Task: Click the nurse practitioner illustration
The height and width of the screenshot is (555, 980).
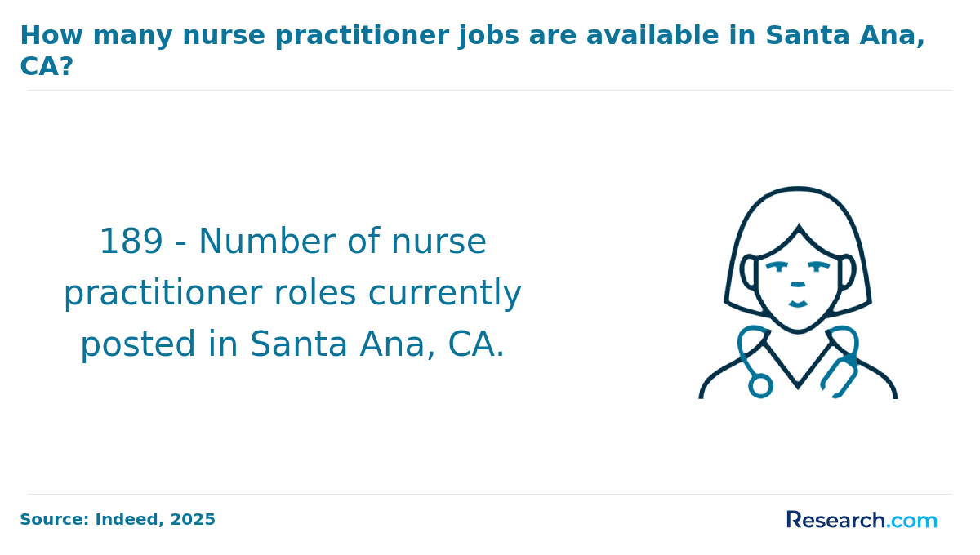Action: (x=798, y=292)
